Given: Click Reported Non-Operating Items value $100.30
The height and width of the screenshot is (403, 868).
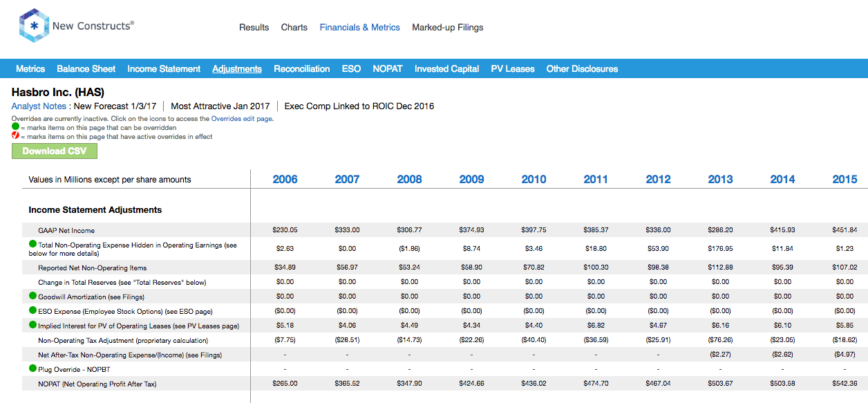Looking at the screenshot, I should (x=596, y=268).
